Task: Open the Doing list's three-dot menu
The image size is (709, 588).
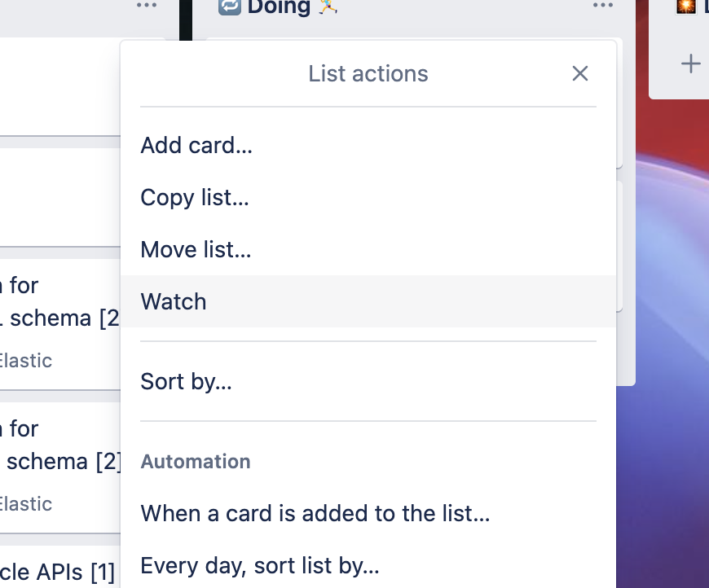Action: tap(602, 7)
